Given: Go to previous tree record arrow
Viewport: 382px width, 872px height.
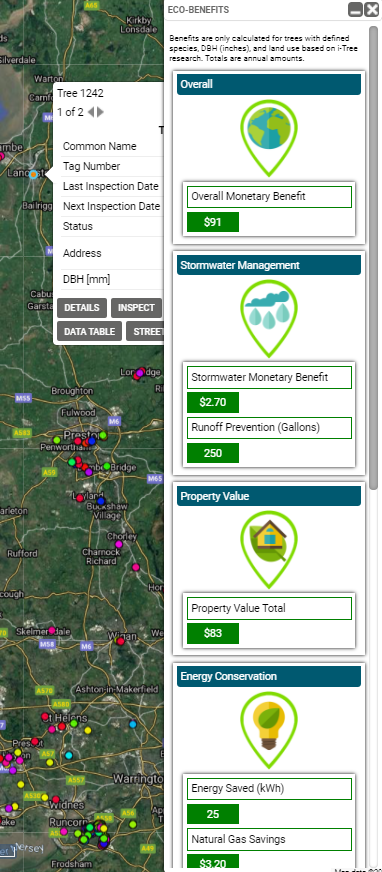Looking at the screenshot, I should pos(91,112).
